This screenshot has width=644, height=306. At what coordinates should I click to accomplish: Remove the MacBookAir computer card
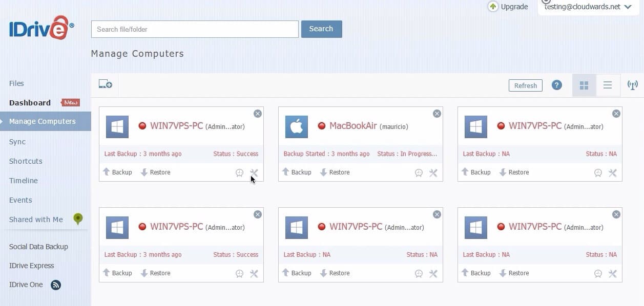[x=437, y=114]
